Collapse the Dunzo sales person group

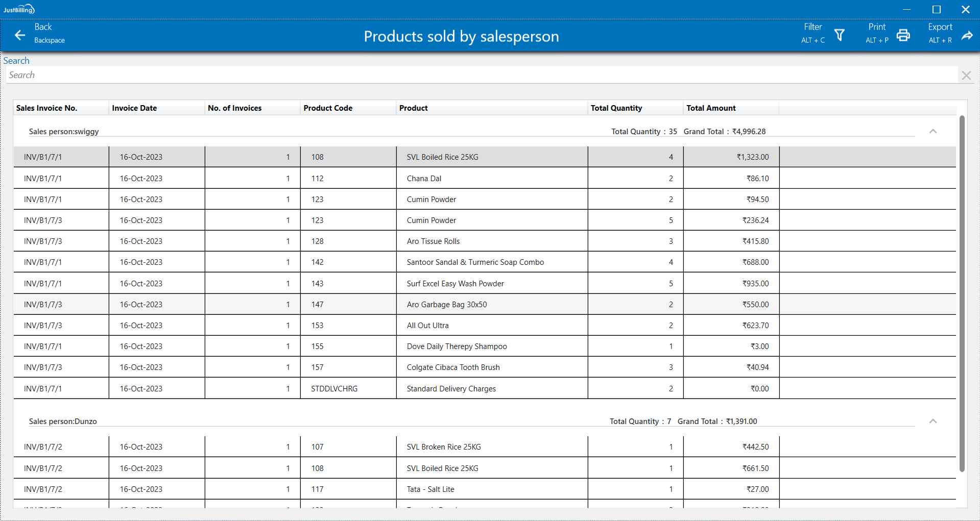pos(933,421)
